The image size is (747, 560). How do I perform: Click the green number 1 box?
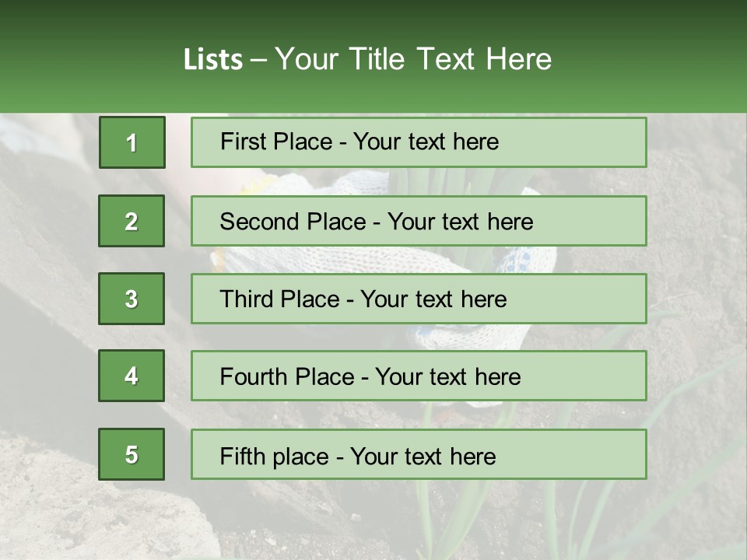coord(132,142)
